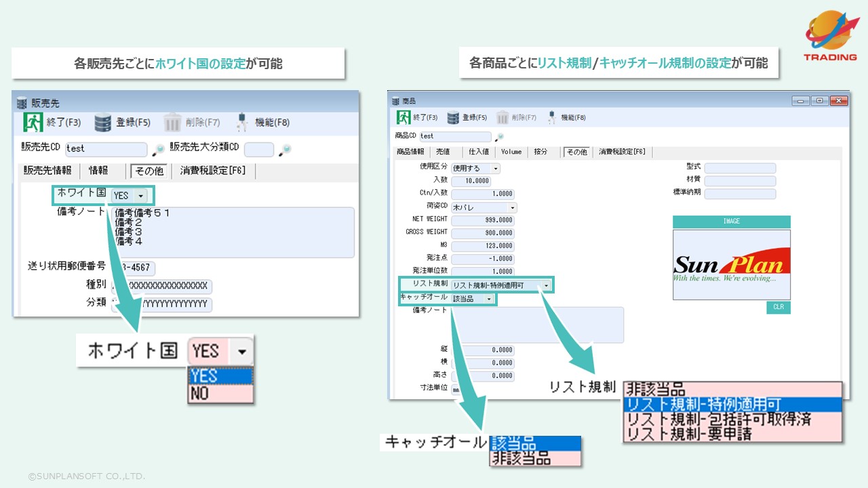Click the 登録(F5) database icon in 商品 window
The height and width of the screenshot is (488, 868).
[x=453, y=117]
